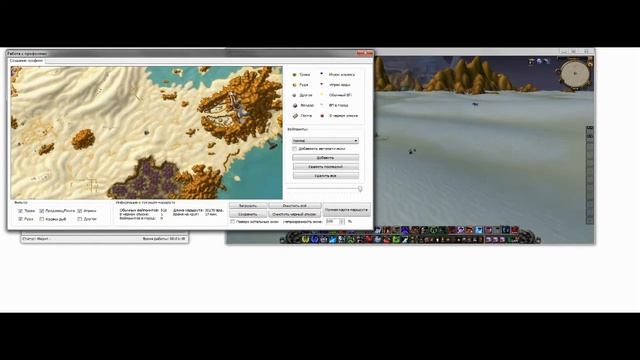Click the 'Игрок альянса' legend label
The height and width of the screenshot is (360, 640).
342,75
